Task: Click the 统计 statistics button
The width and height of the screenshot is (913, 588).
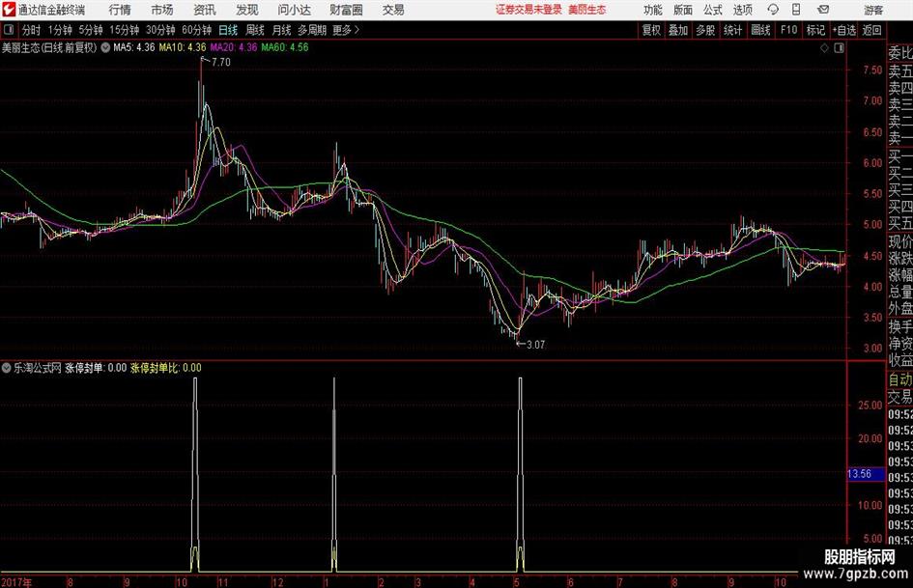Action: tap(733, 30)
